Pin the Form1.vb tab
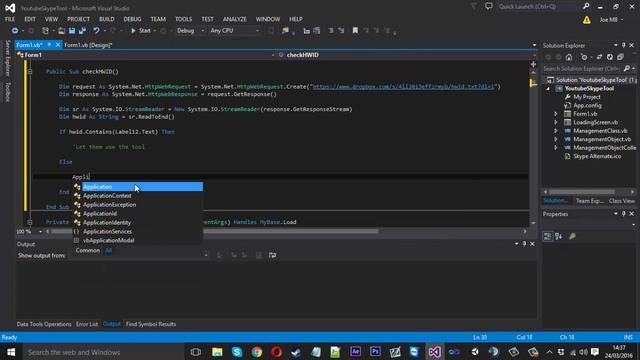This screenshot has height=360, width=640. 49,44
